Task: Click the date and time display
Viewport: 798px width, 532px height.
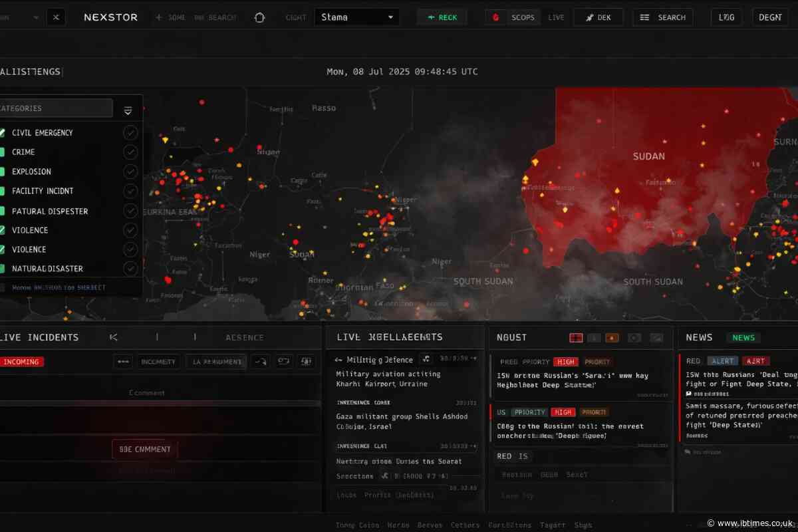Action: click(402, 72)
